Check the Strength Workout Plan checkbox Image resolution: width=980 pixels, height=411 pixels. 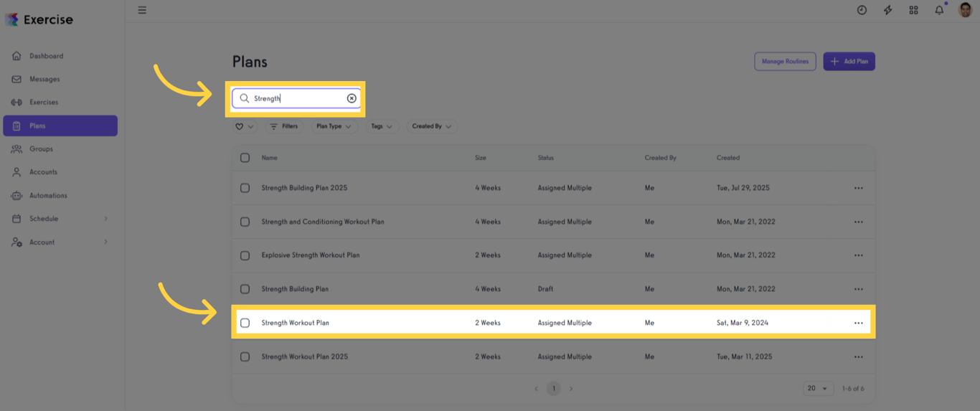245,323
